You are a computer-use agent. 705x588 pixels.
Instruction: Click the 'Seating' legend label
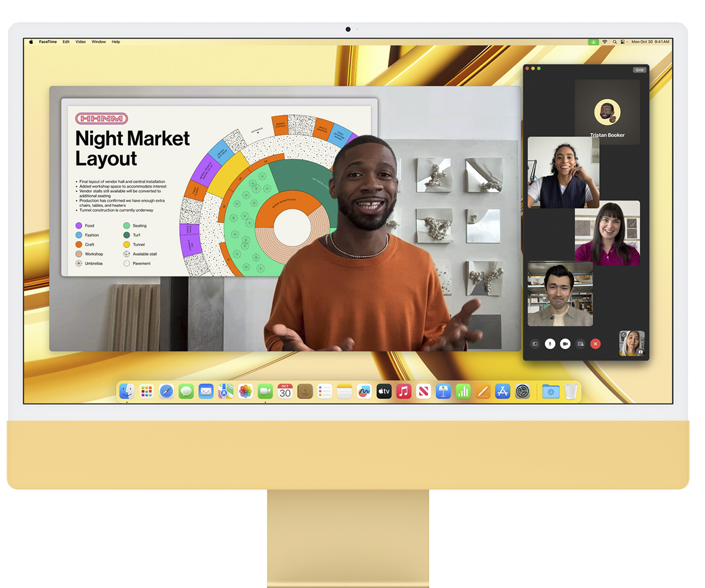[139, 226]
